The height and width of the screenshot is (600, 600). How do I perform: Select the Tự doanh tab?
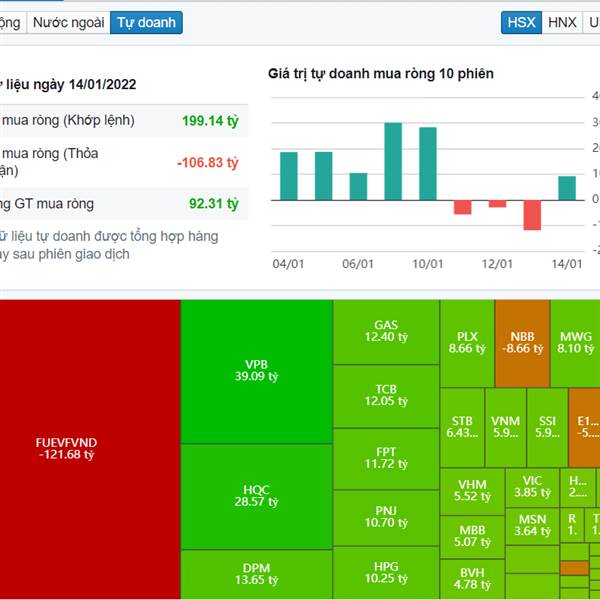point(146,23)
